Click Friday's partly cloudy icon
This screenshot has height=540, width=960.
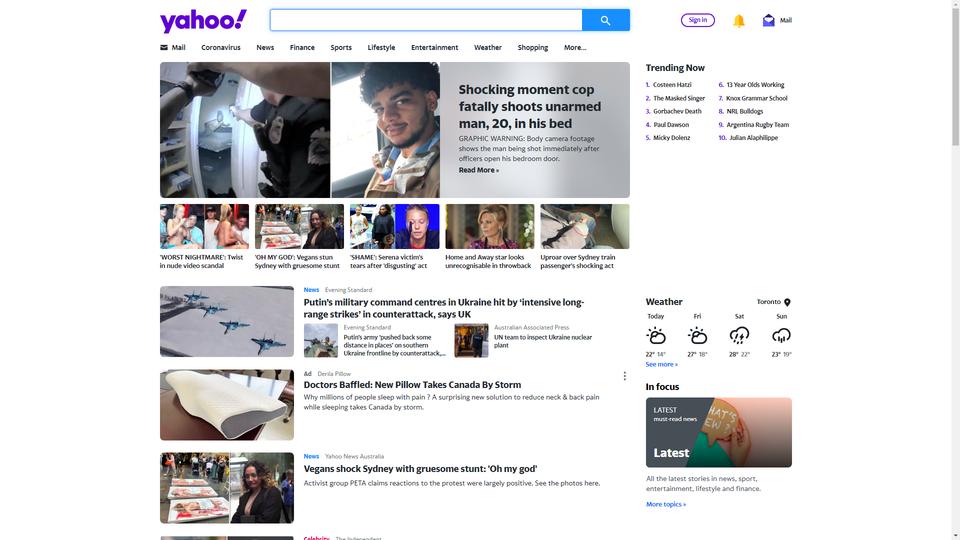697,336
